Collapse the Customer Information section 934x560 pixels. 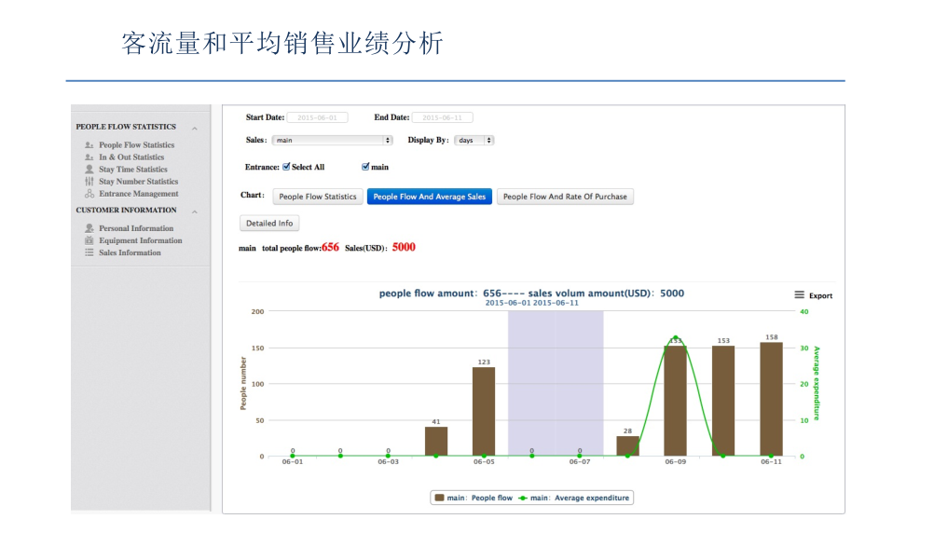[x=195, y=212]
